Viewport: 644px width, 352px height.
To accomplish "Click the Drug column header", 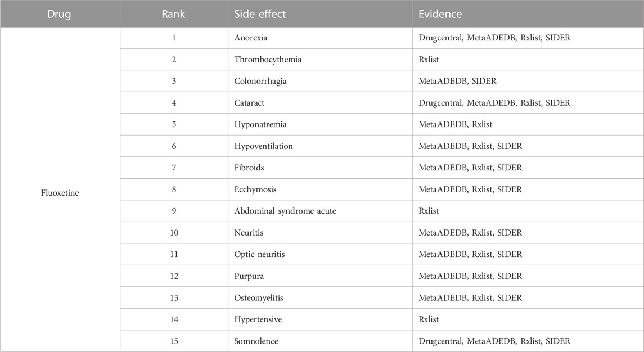I will (x=59, y=14).
